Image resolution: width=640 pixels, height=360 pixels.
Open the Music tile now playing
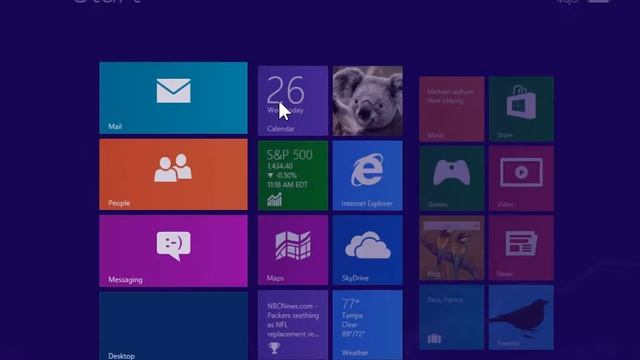[452, 109]
